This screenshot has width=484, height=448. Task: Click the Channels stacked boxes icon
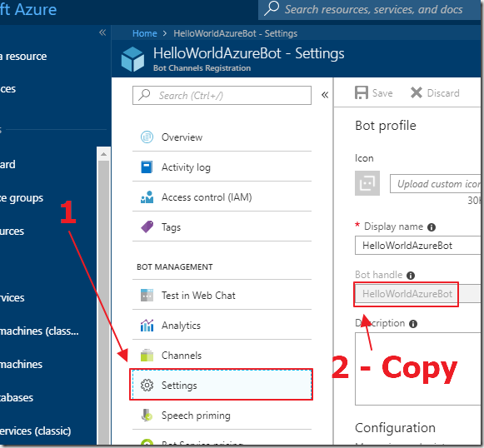[147, 355]
